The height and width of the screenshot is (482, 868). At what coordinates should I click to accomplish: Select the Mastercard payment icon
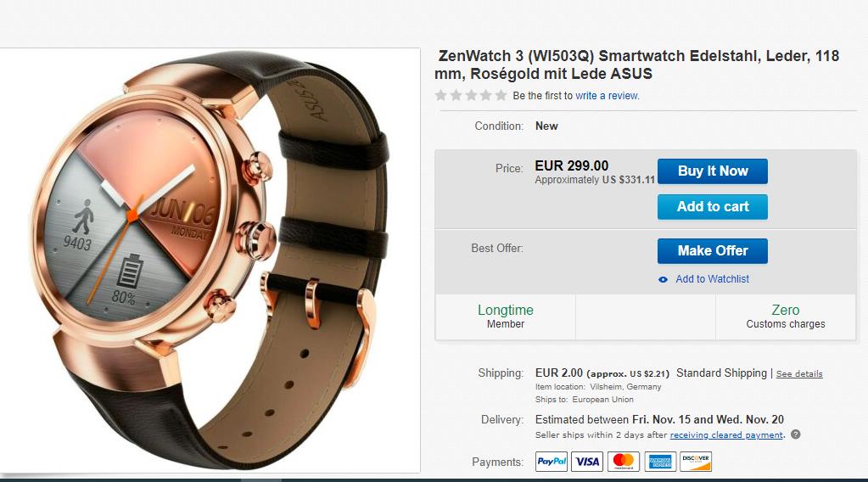[x=624, y=462]
